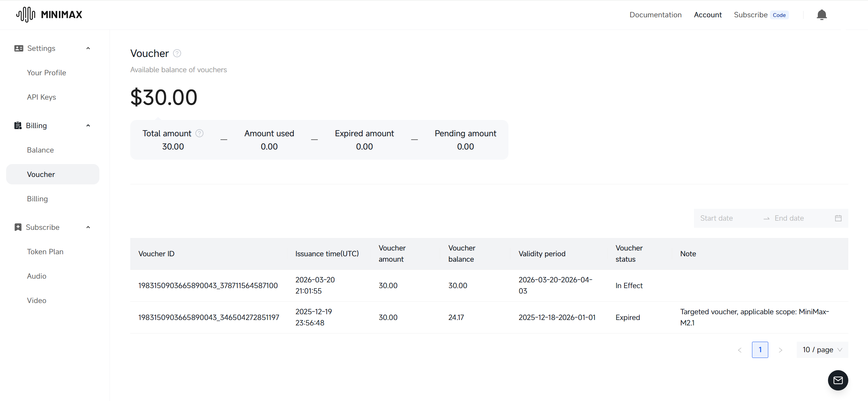Collapse the Subscribe section chevron
The height and width of the screenshot is (401, 868).
tap(88, 227)
